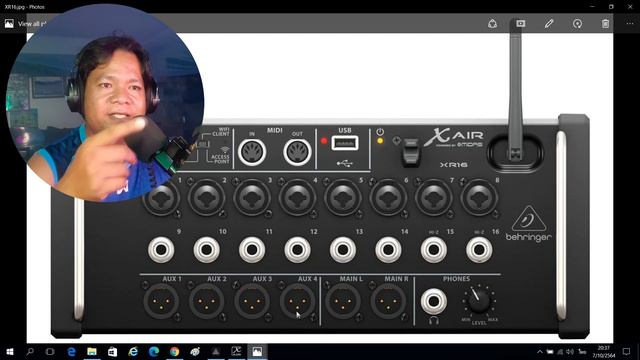
Task: Open the new Microsoft Edge taskbar icon
Action: tap(154, 351)
